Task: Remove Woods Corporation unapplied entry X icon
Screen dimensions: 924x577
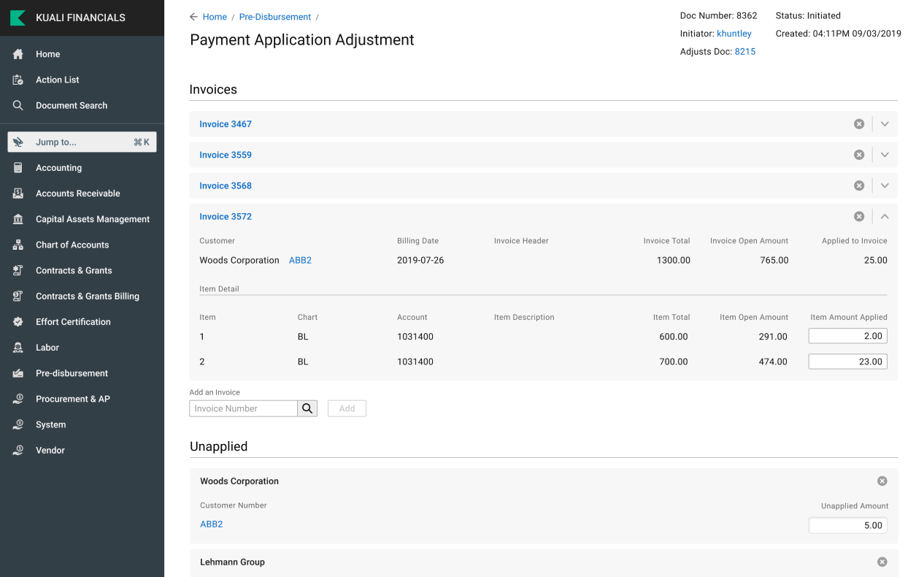Action: coord(882,481)
